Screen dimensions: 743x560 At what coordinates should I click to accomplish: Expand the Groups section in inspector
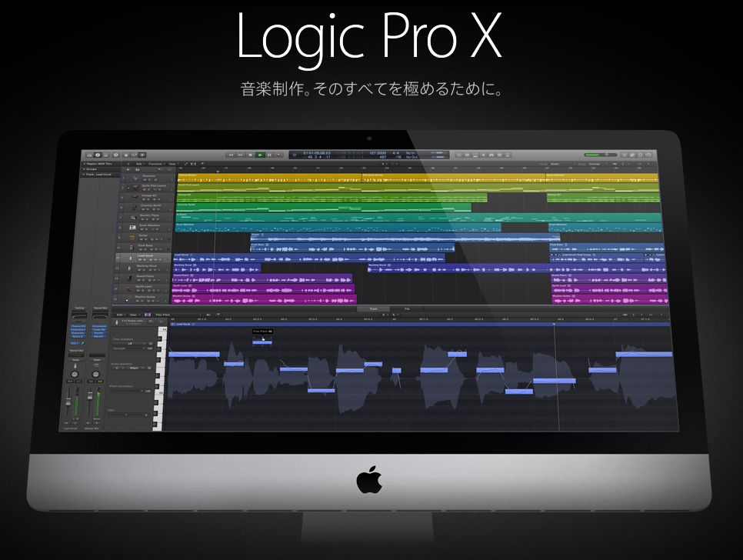[84, 168]
